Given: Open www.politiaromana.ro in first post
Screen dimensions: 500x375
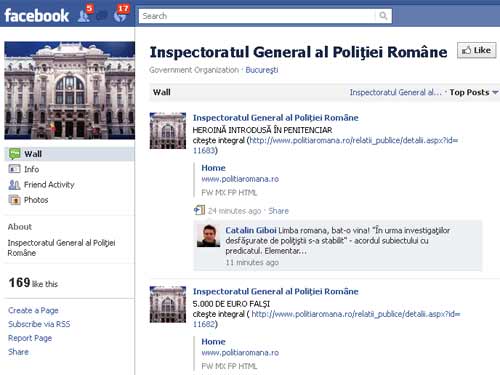Looking at the screenshot, I should tap(240, 179).
